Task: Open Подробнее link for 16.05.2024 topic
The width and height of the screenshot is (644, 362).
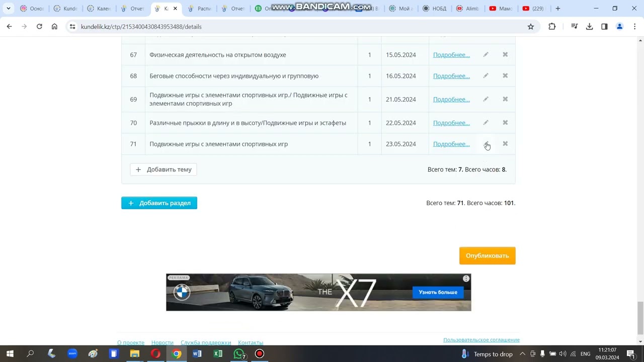Action: click(451, 76)
